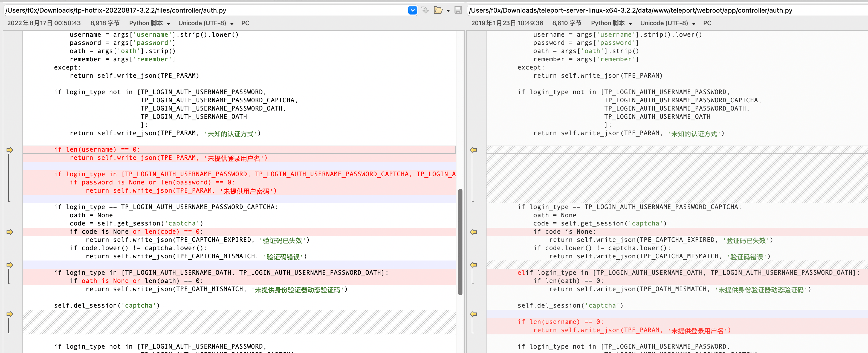Open right pane 'Python 脚本' format menu
The height and width of the screenshot is (353, 868).
[x=611, y=23]
